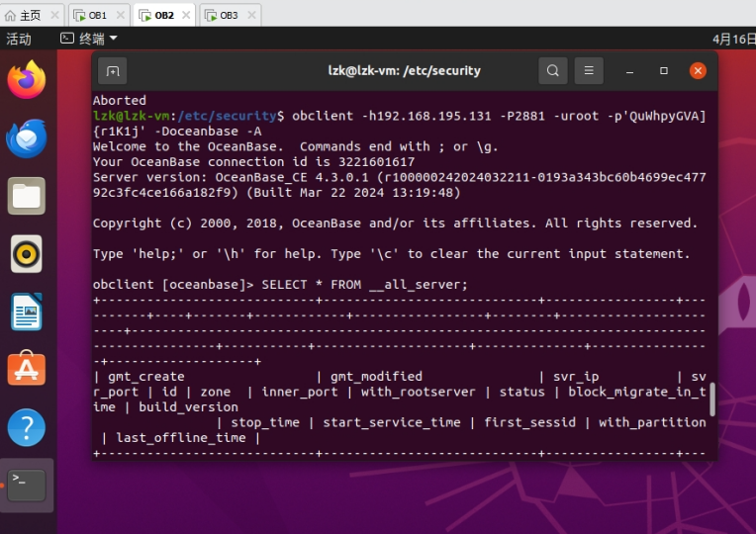Image resolution: width=756 pixels, height=534 pixels.
Task: Click the 'Aborted' line in terminal
Action: point(120,100)
